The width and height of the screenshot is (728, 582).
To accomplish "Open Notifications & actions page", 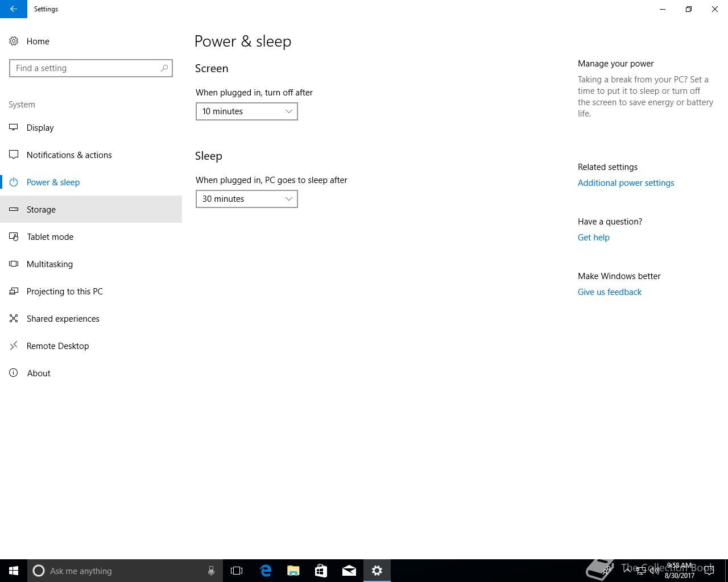I will click(91, 155).
